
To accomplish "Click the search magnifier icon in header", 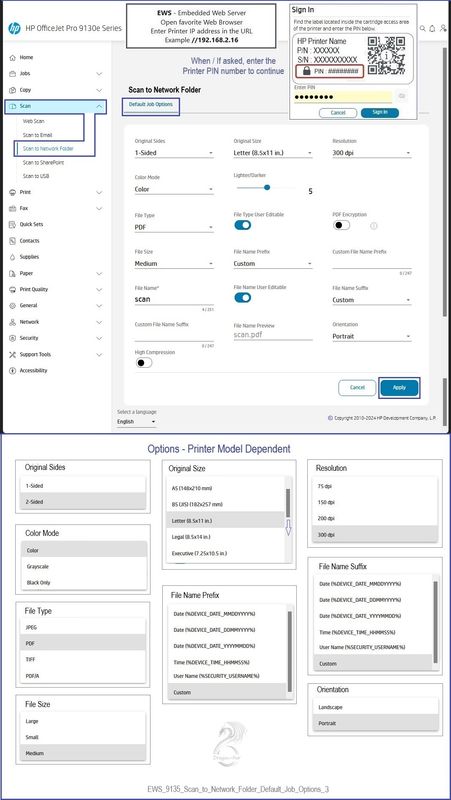I will [423, 29].
